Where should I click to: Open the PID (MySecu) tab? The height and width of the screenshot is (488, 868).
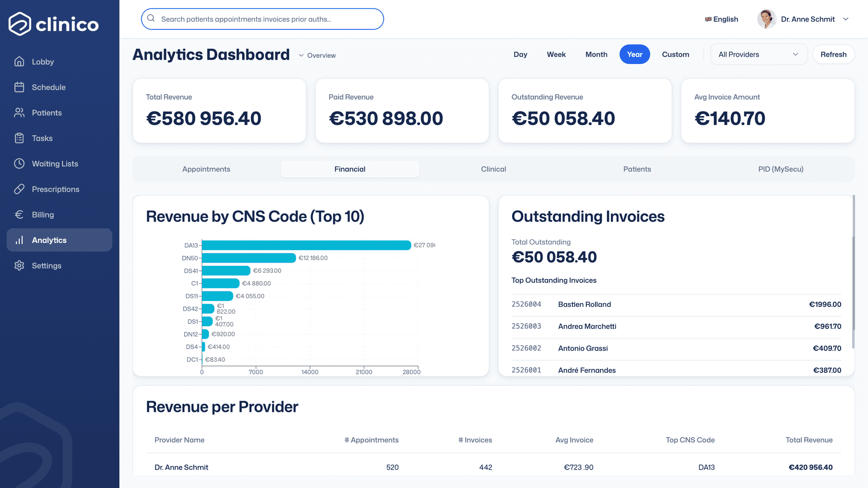point(781,169)
